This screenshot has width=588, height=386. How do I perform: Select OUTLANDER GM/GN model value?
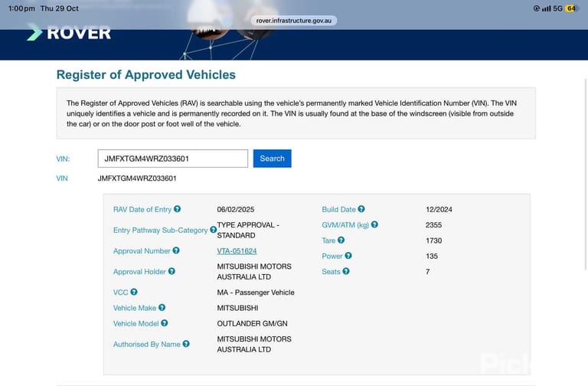(252, 323)
